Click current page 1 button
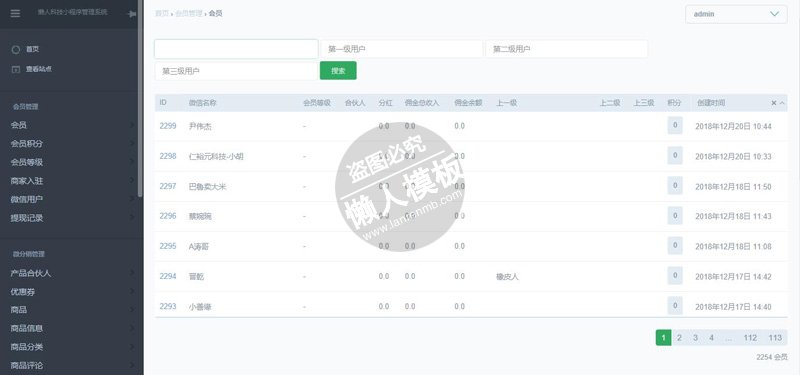 663,338
